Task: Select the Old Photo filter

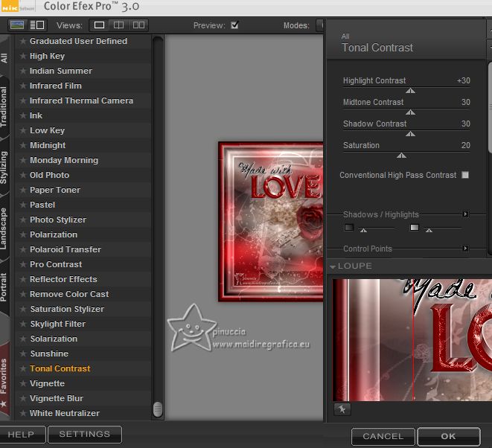Action: pyautogui.click(x=49, y=175)
